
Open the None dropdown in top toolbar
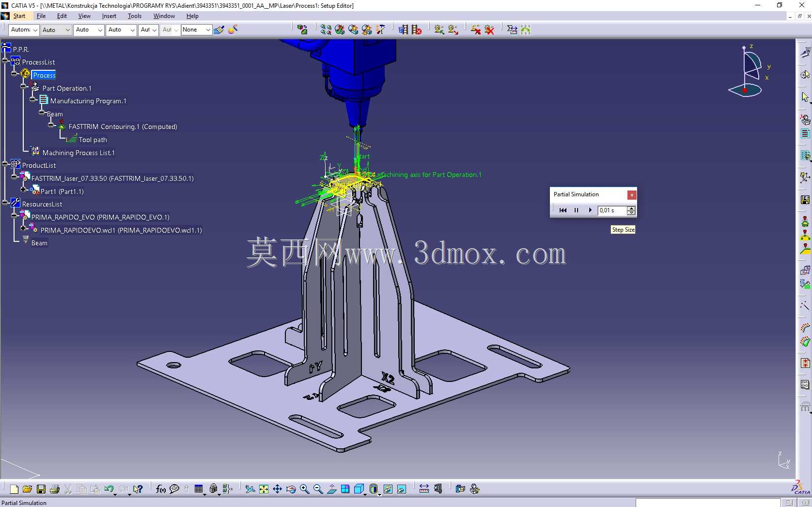point(196,30)
